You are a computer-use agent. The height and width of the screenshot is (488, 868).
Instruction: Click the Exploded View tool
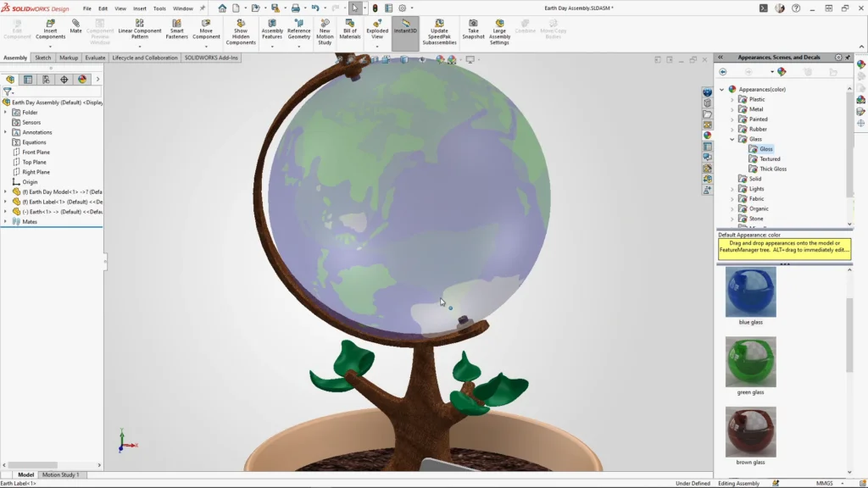377,30
